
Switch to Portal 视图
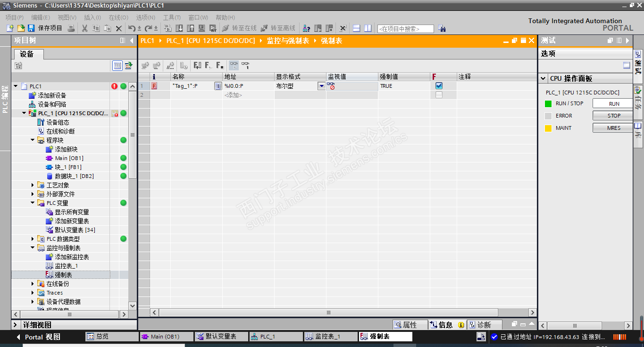[38, 337]
